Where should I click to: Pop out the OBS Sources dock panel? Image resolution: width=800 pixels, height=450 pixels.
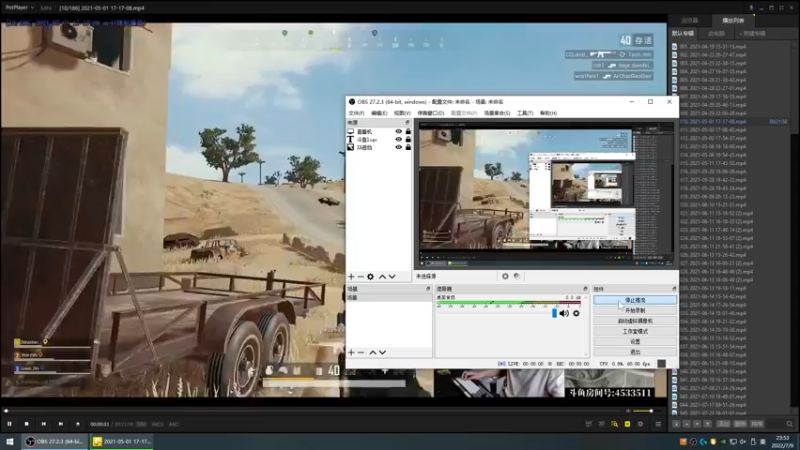point(407,122)
